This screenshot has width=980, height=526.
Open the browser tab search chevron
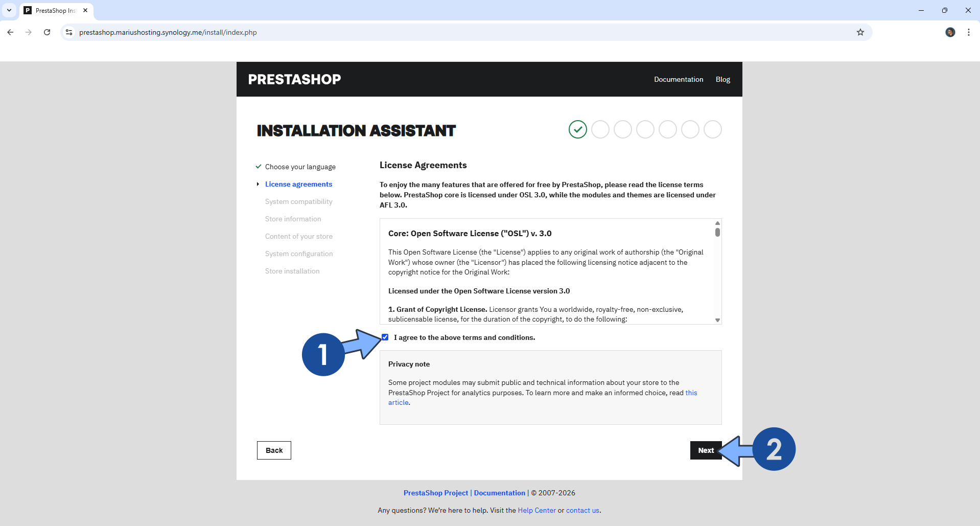[x=8, y=10]
